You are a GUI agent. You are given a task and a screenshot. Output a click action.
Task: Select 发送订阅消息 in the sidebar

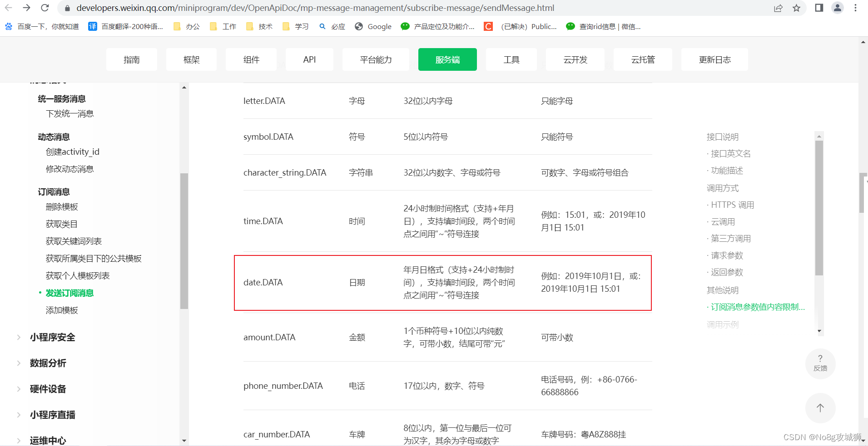69,293
